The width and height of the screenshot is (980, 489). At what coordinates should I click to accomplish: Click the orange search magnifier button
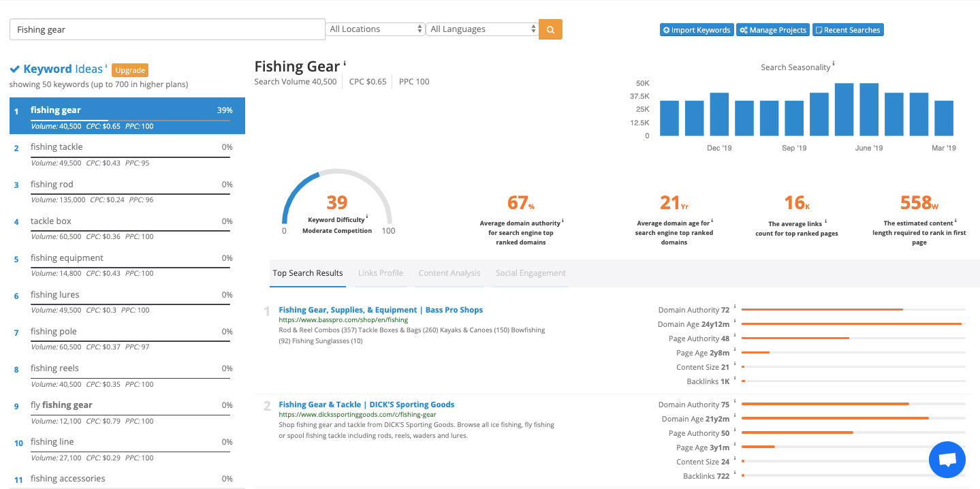pyautogui.click(x=550, y=29)
